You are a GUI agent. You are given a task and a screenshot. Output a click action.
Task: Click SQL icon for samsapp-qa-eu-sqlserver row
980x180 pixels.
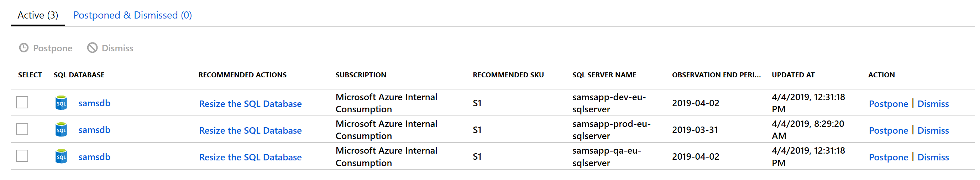point(61,157)
